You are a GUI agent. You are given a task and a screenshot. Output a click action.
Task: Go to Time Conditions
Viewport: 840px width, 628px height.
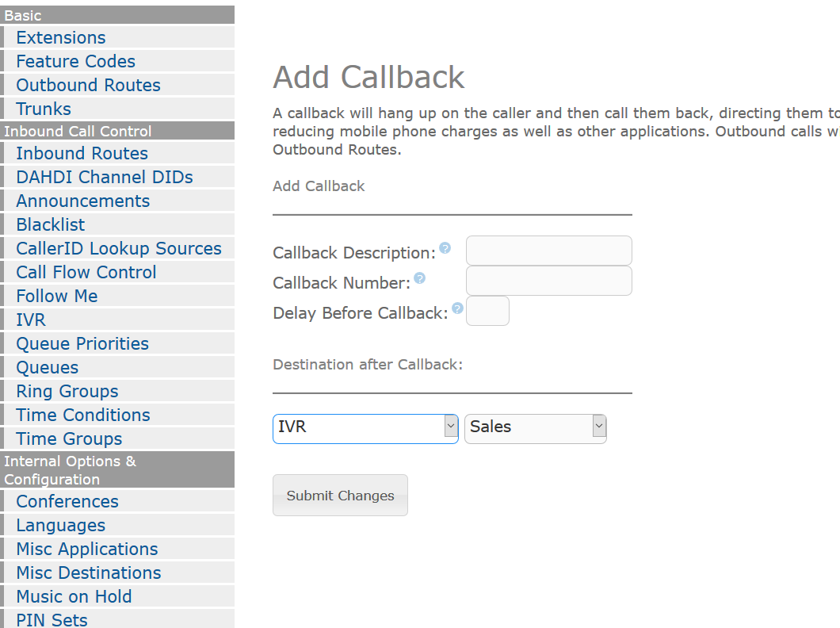click(x=83, y=415)
